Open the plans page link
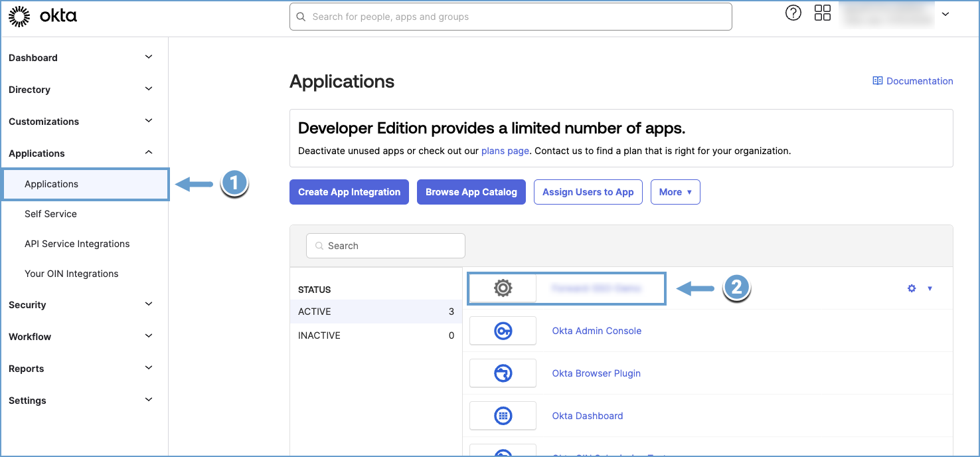This screenshot has width=980, height=457. [x=505, y=151]
